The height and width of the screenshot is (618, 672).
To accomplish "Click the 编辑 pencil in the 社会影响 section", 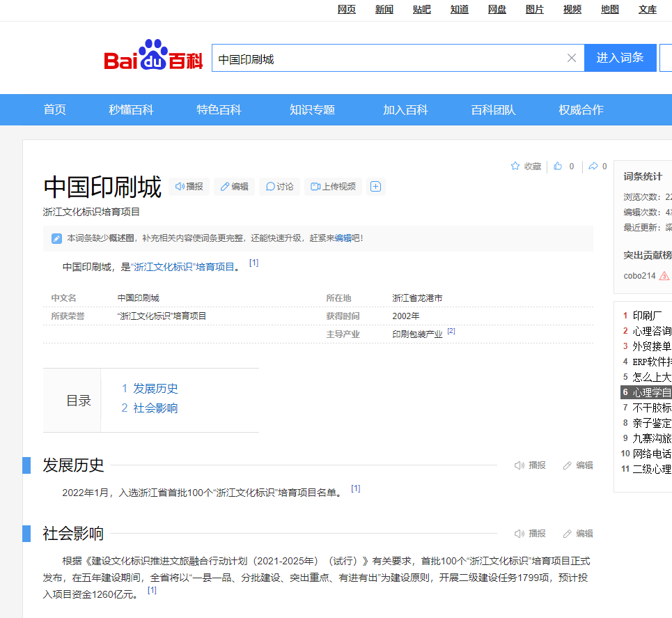I will click(578, 534).
